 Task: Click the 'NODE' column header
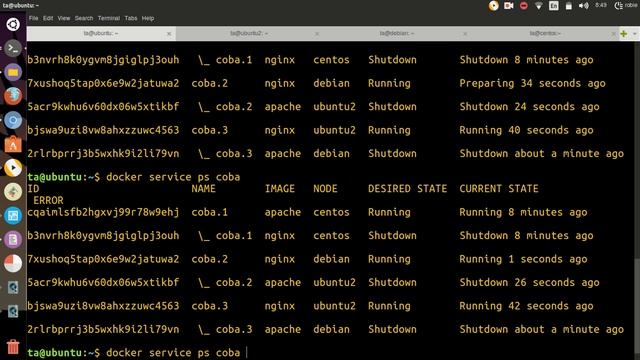[x=325, y=189]
